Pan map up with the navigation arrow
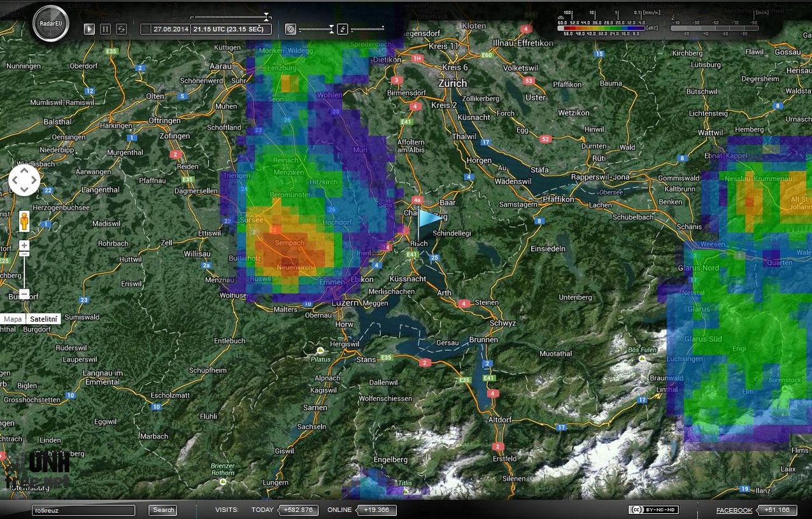 tap(24, 171)
